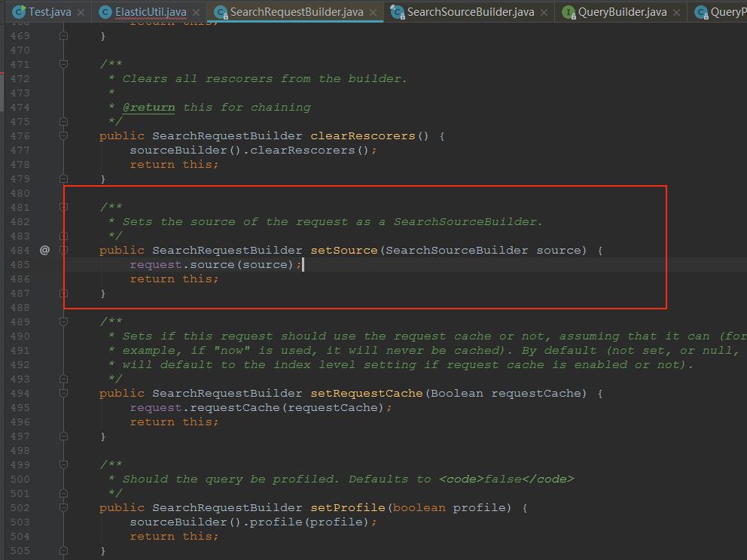Switch to the SearchSourceBuilder.java tab
Image resolution: width=747 pixels, height=560 pixels.
(x=470, y=12)
